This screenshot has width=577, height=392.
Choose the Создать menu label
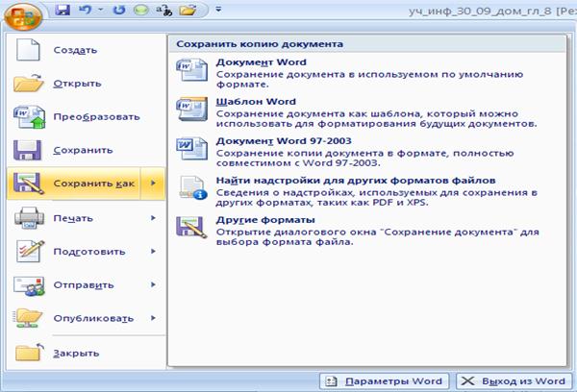75,50
